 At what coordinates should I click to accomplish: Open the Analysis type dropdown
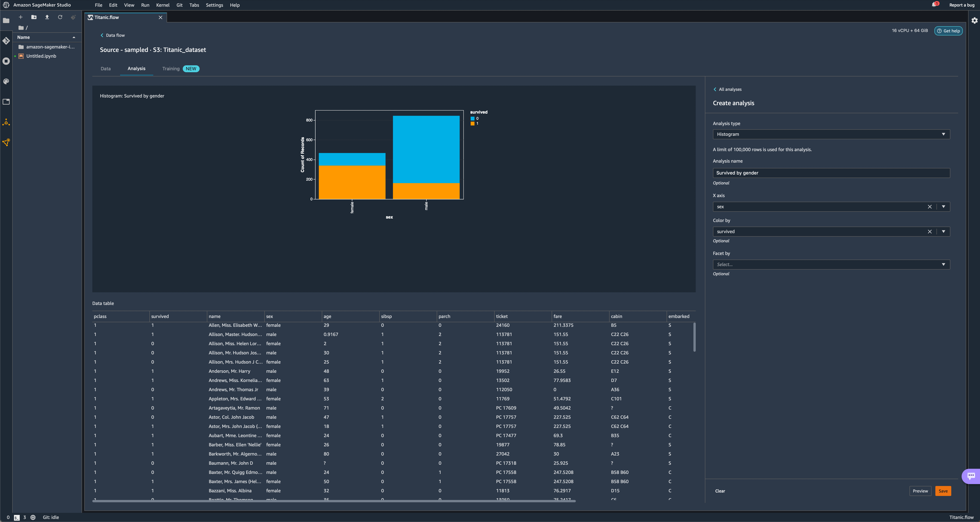(831, 134)
